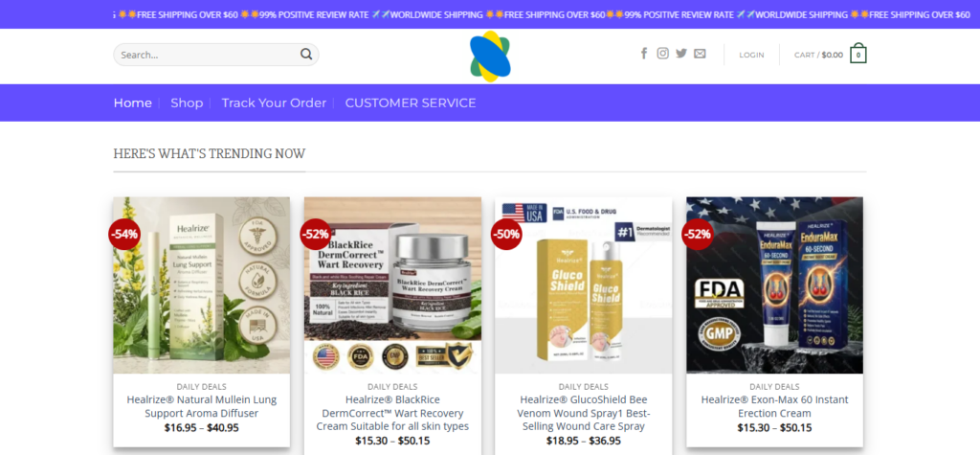Open the EnduraMax cream product image
This screenshot has height=455, width=980.
[774, 285]
